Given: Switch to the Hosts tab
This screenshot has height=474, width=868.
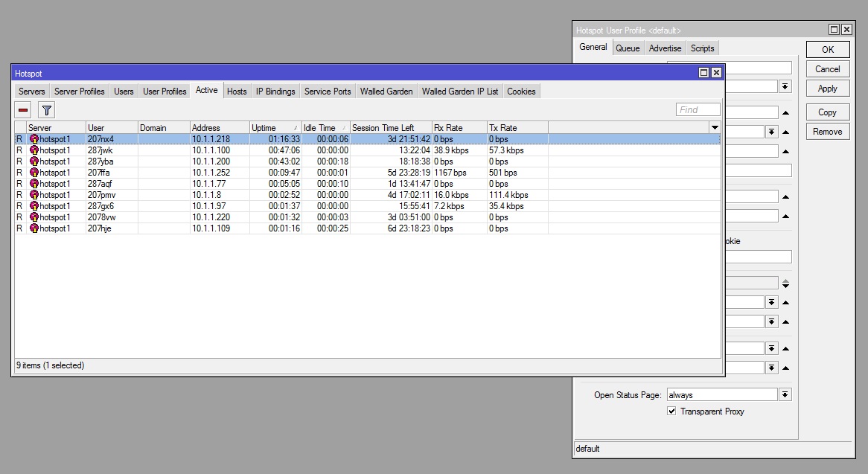Looking at the screenshot, I should coord(236,91).
